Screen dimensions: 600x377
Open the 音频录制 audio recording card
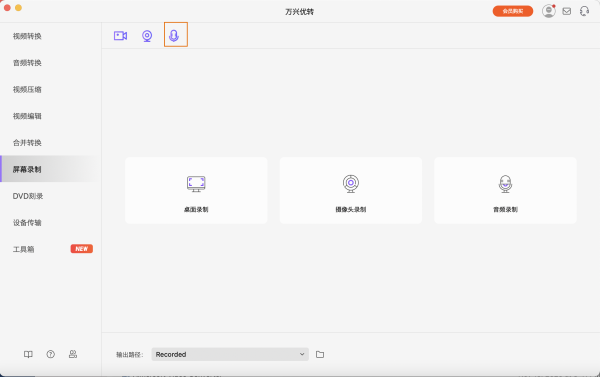(x=505, y=190)
